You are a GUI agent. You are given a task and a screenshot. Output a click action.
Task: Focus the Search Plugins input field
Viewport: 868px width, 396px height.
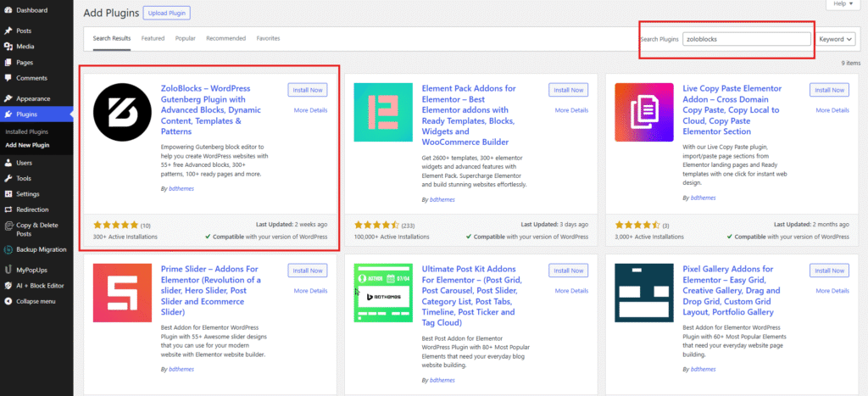point(746,39)
